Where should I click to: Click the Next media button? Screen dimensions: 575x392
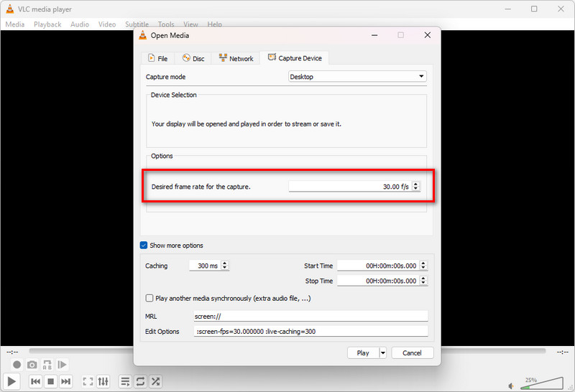click(65, 381)
